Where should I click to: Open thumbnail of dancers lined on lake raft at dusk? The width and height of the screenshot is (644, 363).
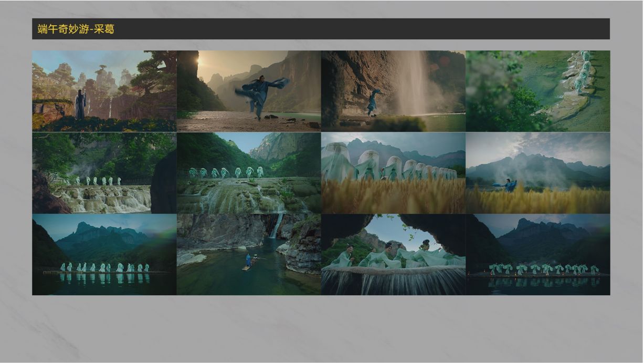coord(104,254)
